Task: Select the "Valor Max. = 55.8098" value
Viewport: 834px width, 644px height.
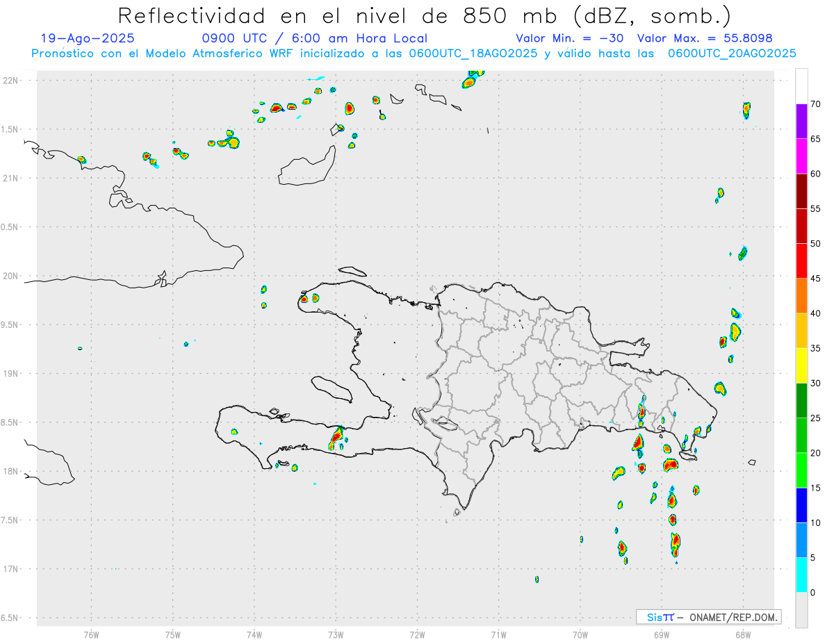Action: (705, 38)
